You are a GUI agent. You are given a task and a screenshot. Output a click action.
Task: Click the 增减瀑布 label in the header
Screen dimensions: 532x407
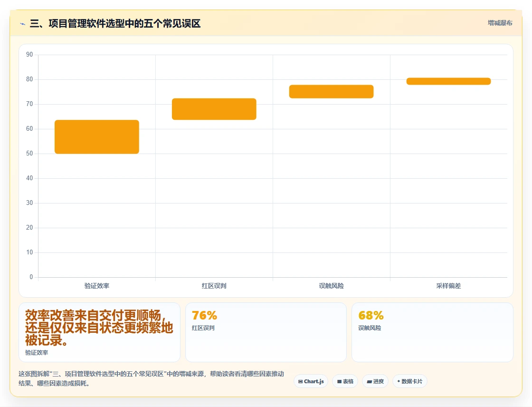tap(500, 23)
